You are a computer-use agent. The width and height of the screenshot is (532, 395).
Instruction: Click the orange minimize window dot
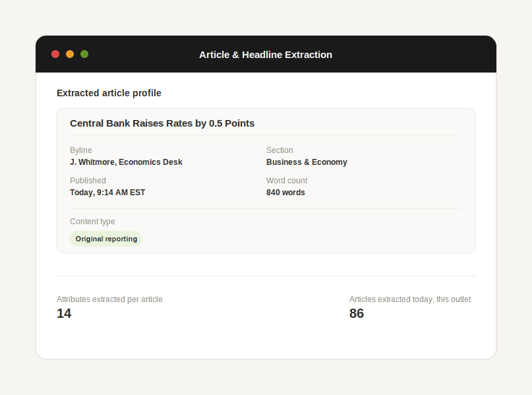click(70, 54)
